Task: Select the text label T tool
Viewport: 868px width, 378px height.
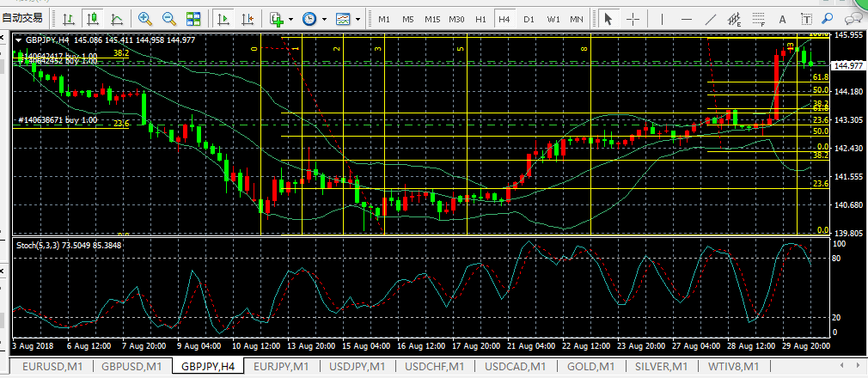Action: pos(807,20)
